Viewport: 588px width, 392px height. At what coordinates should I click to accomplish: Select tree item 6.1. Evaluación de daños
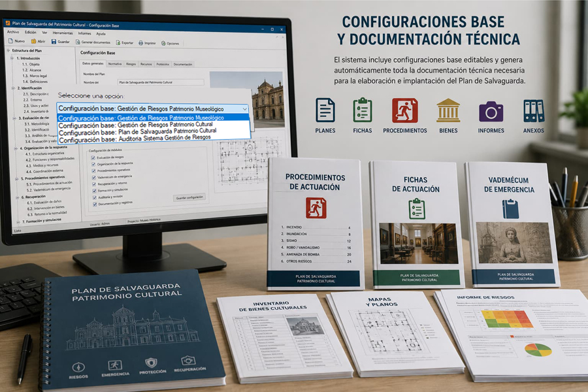[x=44, y=202]
